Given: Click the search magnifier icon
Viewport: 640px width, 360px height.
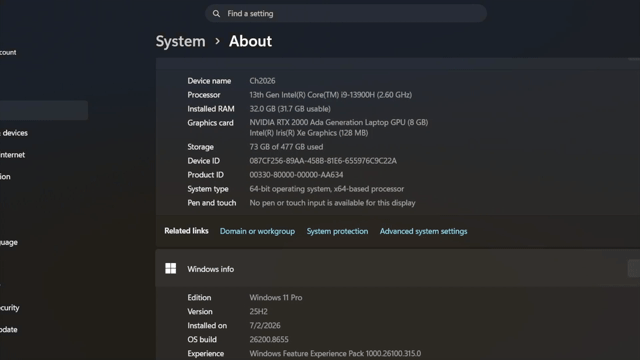Looking at the screenshot, I should (x=216, y=14).
